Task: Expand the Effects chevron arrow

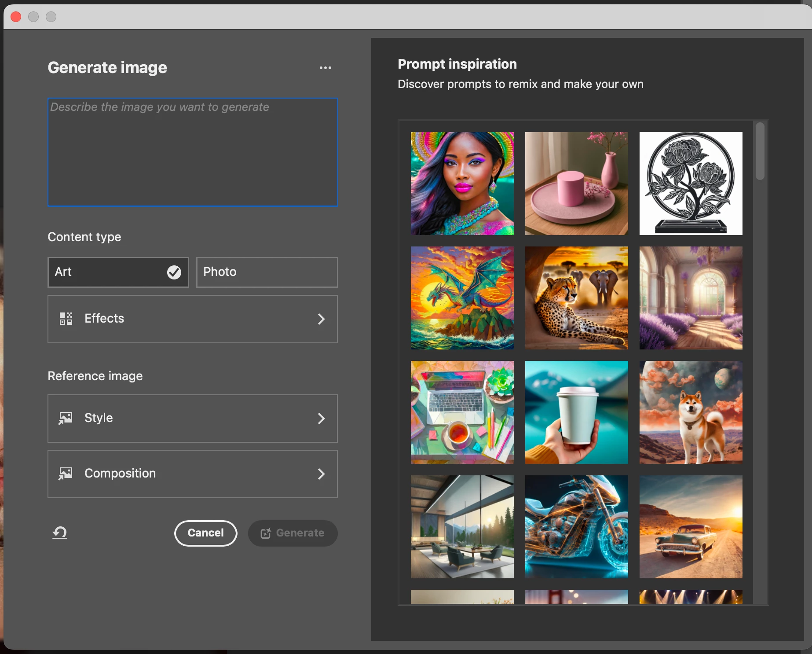Action: tap(322, 319)
